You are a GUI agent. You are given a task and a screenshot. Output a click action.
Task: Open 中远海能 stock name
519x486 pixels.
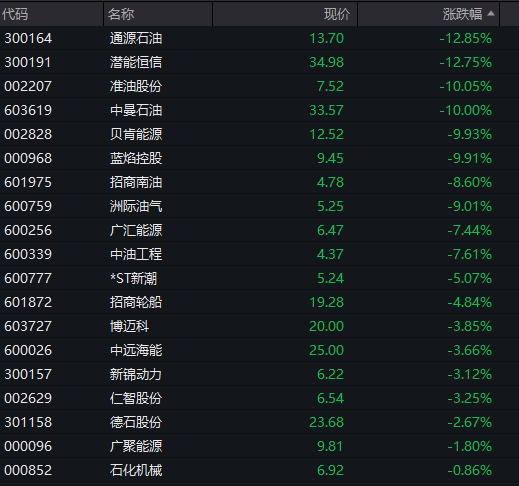tap(136, 350)
